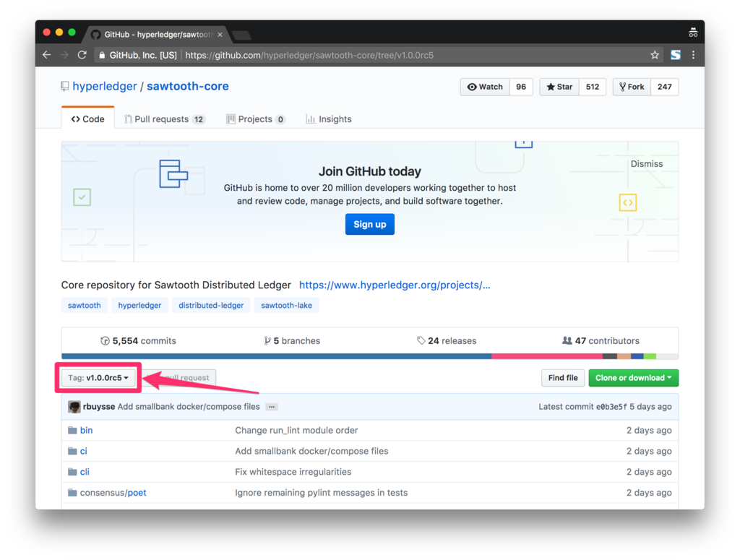Click the bin folder icon

tap(72, 430)
